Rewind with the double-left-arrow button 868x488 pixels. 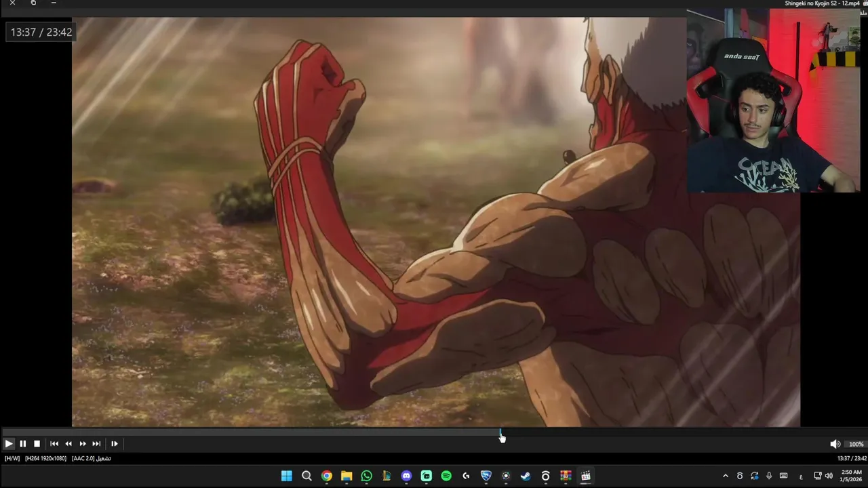point(68,443)
